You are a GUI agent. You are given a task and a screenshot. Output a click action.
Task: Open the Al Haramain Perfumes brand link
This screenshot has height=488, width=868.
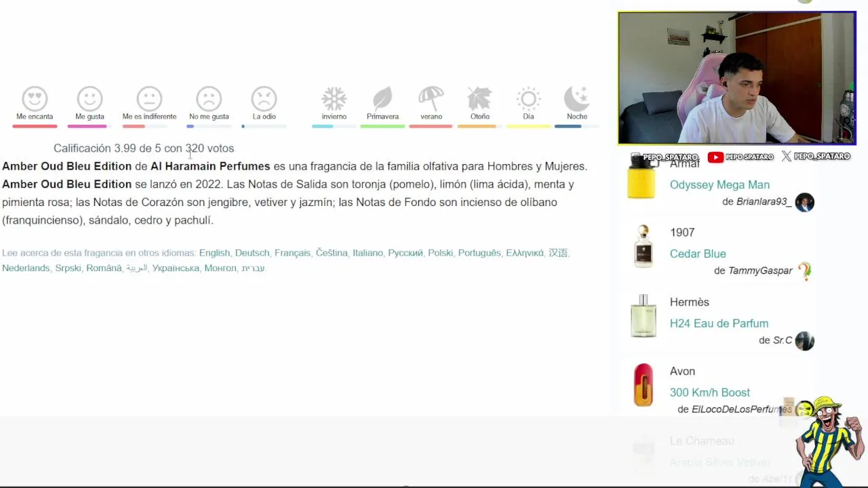point(210,166)
